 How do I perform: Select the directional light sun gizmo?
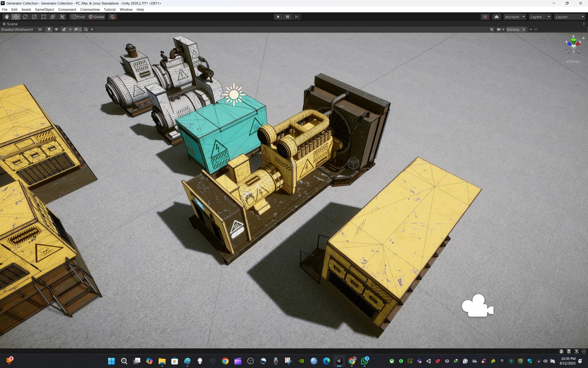tap(234, 95)
